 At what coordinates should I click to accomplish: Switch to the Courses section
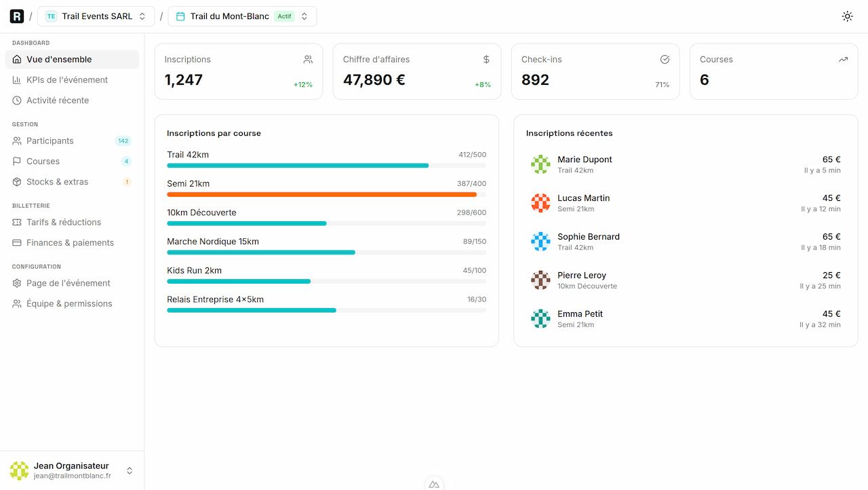coord(42,161)
